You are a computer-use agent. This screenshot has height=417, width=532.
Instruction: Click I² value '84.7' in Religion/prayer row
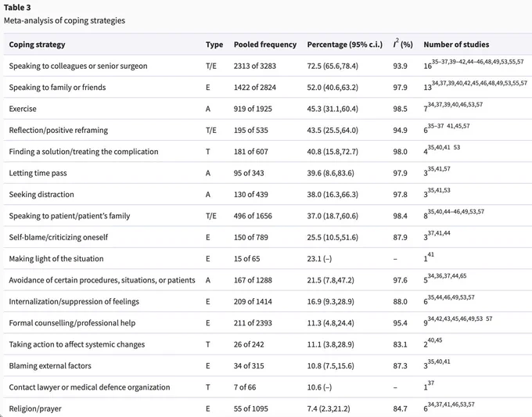(x=400, y=409)
